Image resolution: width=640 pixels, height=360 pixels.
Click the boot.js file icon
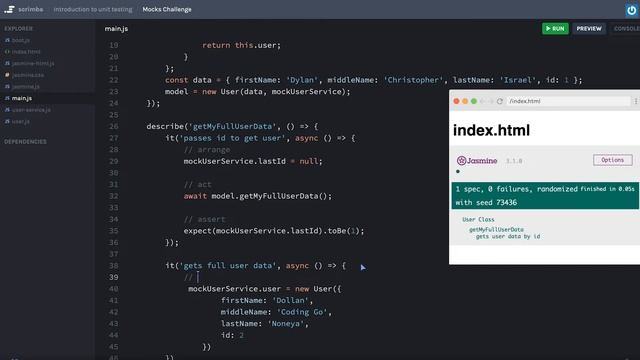(7, 40)
